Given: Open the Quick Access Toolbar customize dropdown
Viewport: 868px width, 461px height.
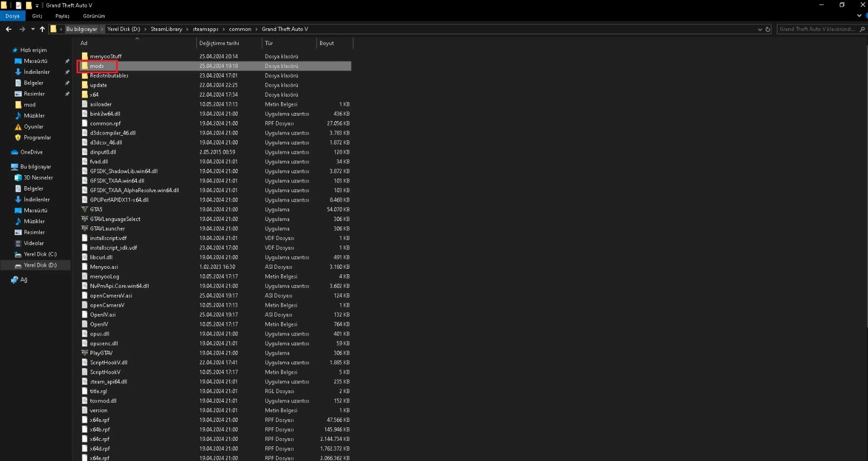Looking at the screenshot, I should point(37,5).
